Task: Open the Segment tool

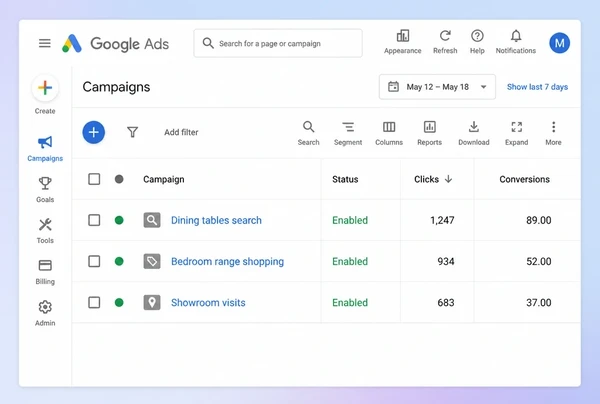Action: click(348, 133)
